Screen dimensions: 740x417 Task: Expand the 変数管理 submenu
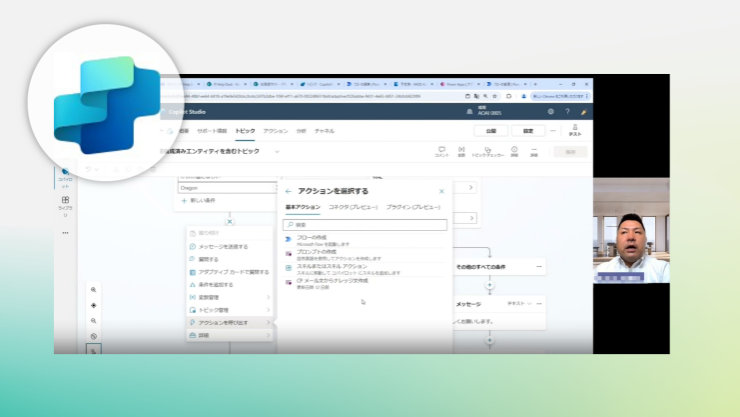(x=230, y=297)
